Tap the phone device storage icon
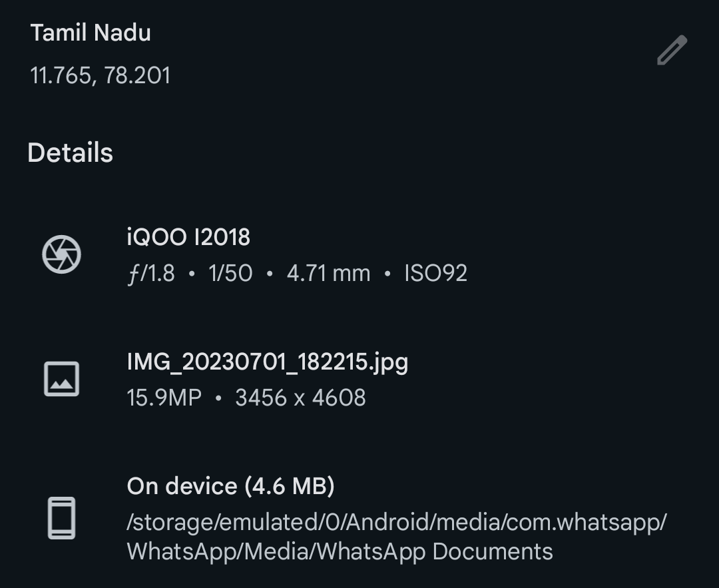Viewport: 719px width, 588px height. click(61, 518)
